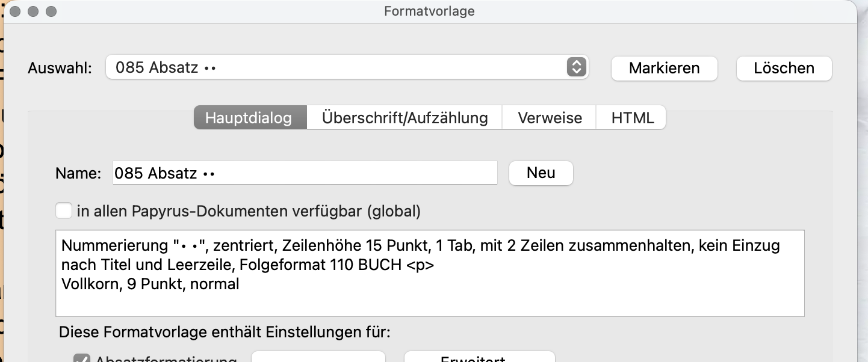
Task: Zoom the Formatvorlage window
Action: click(x=51, y=11)
